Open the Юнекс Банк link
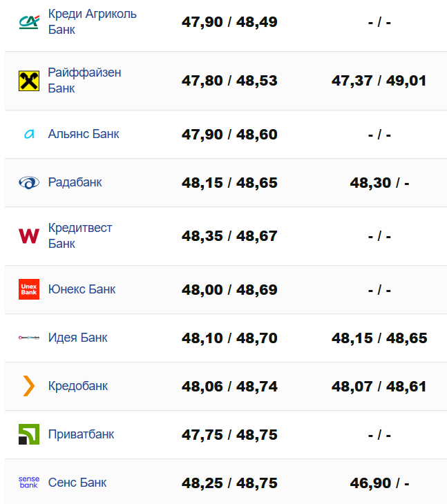The width and height of the screenshot is (447, 504). click(82, 289)
